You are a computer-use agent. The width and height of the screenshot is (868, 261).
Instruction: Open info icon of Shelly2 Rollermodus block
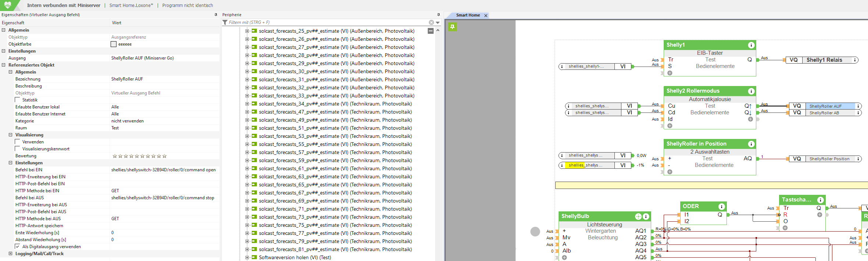(x=751, y=91)
